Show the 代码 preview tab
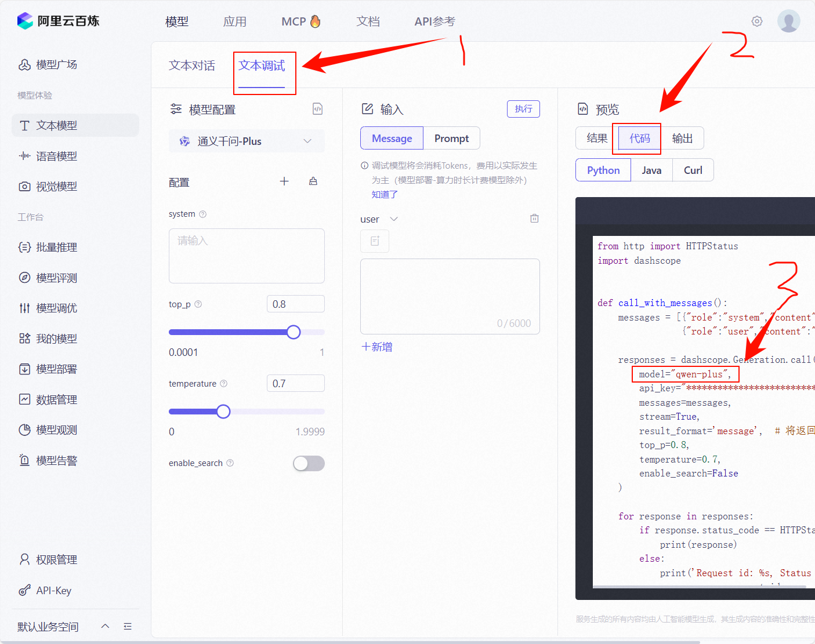815x644 pixels. pos(640,138)
